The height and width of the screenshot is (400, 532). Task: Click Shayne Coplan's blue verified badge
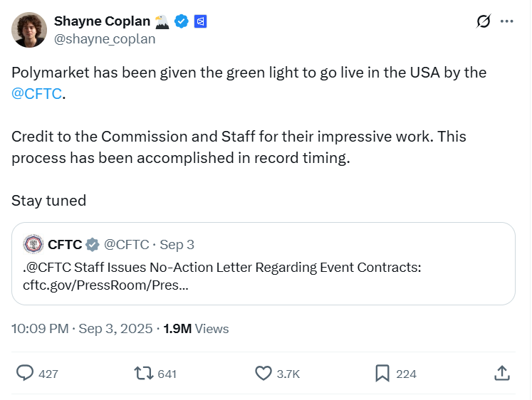(182, 21)
